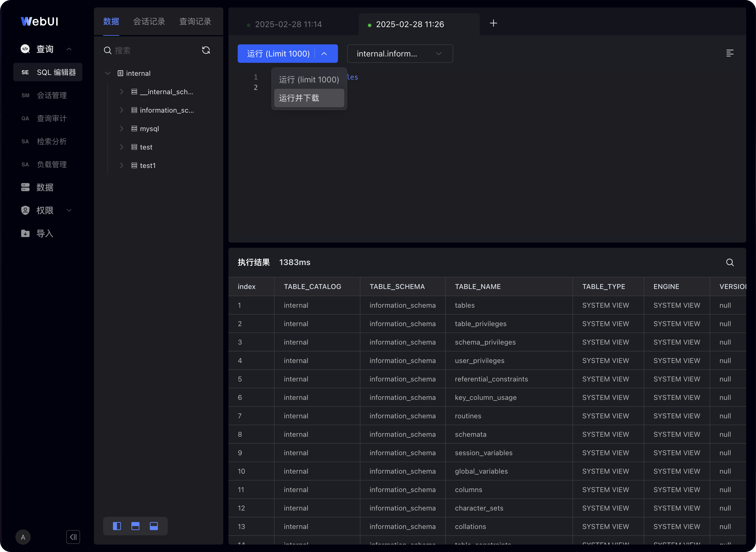Choose 运行 (limit 1000) from menu

pos(309,80)
